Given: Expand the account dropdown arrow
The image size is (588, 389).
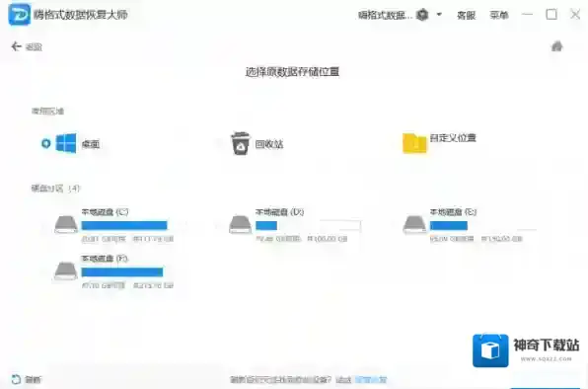Looking at the screenshot, I should click(x=439, y=15).
